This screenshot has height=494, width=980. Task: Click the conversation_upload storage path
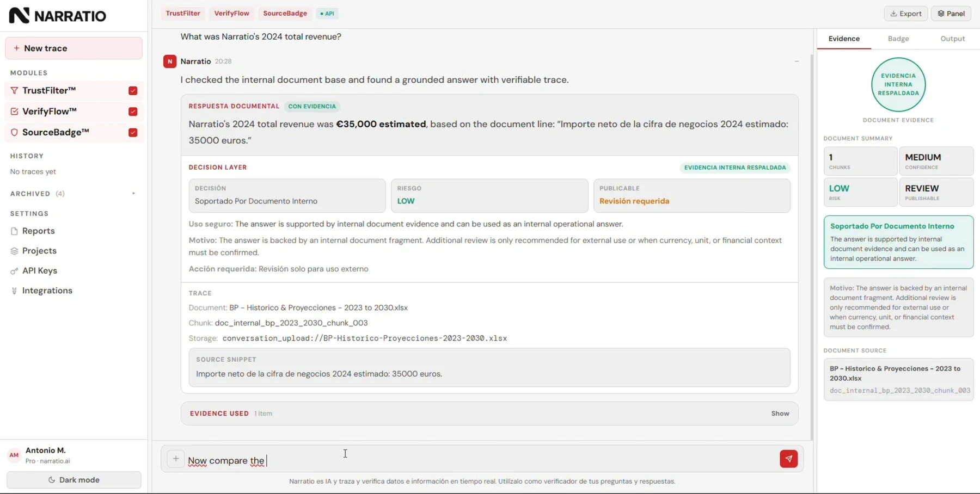tap(365, 338)
